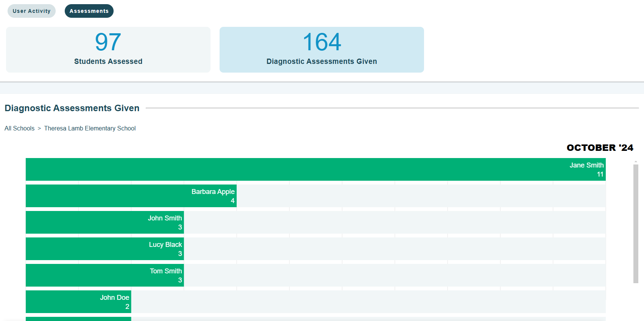Screen dimensions: 644x321
Task: Click Theresa Lamb Elementary School breadcrumb
Action: 90,129
